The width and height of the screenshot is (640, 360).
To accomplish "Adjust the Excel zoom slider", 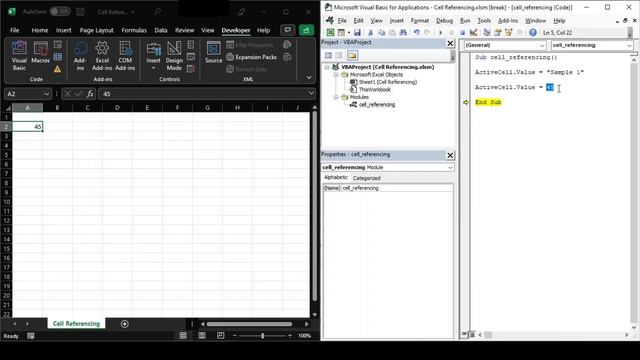I will (262, 336).
